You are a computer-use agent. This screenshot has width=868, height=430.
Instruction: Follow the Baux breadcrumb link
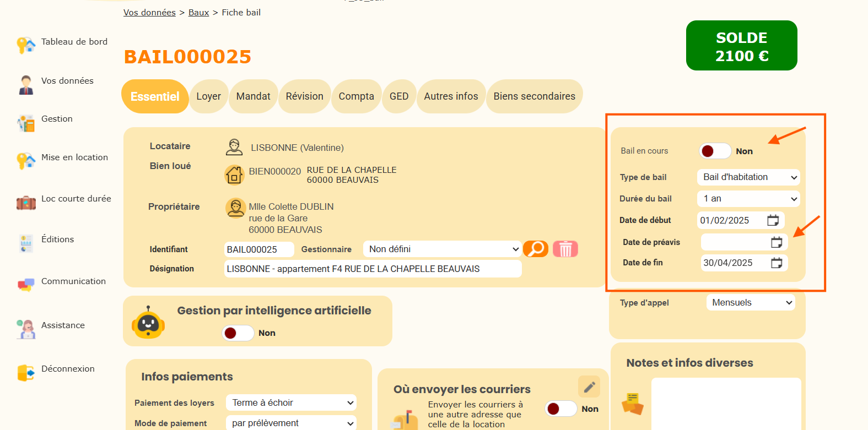click(198, 13)
